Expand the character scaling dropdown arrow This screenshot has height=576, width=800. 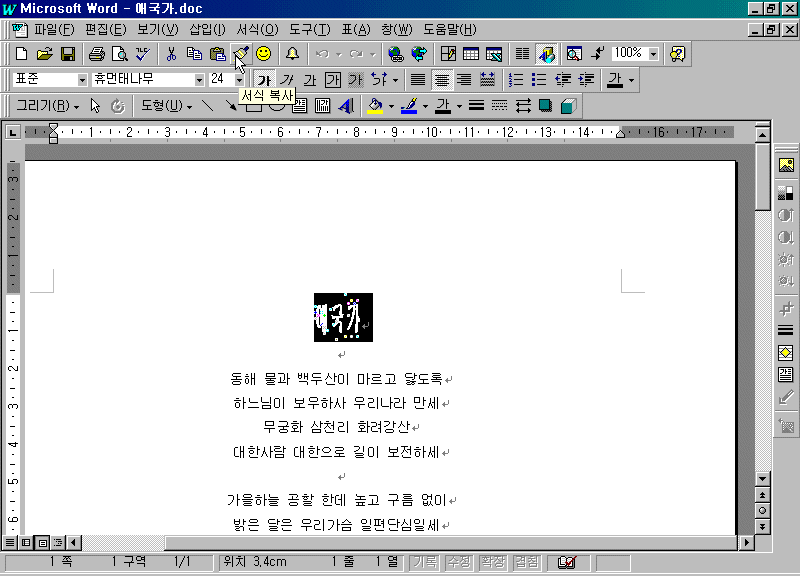pyautogui.click(x=395, y=80)
